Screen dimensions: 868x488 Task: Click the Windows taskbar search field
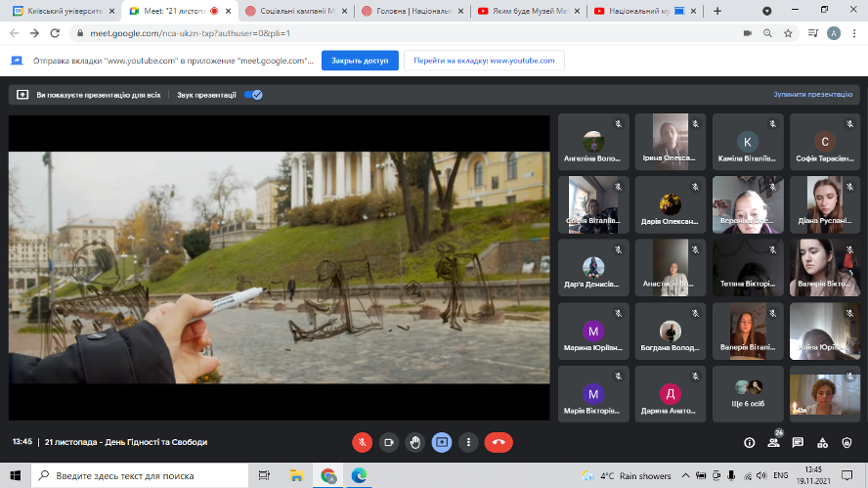137,475
